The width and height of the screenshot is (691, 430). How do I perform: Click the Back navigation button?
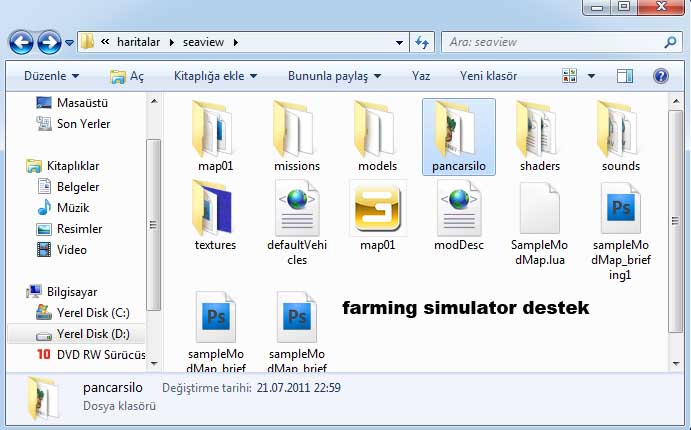pos(20,42)
